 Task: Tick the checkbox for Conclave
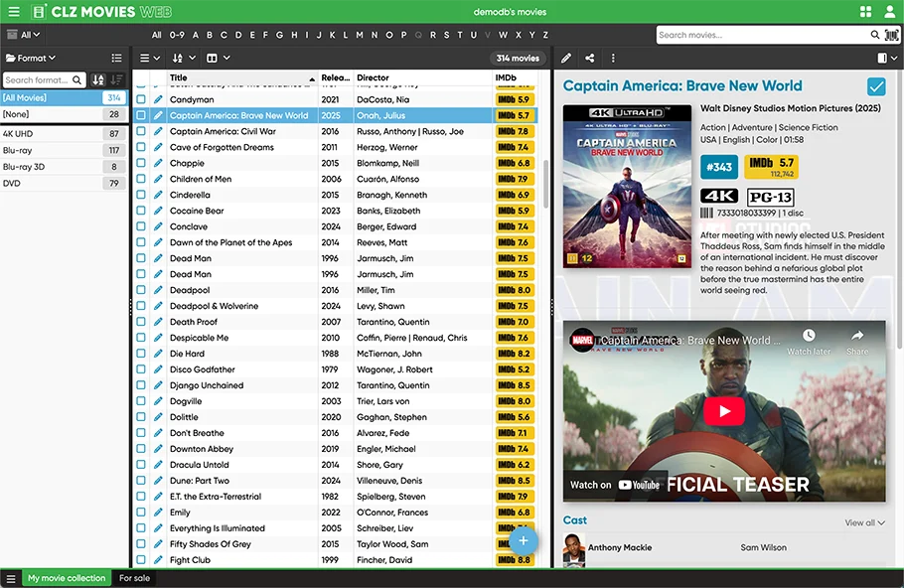pos(141,226)
